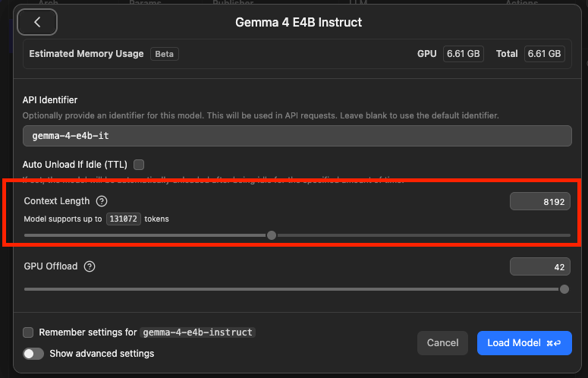Click the GPU Offload slider handle
The height and width of the screenshot is (378, 588).
(x=564, y=289)
